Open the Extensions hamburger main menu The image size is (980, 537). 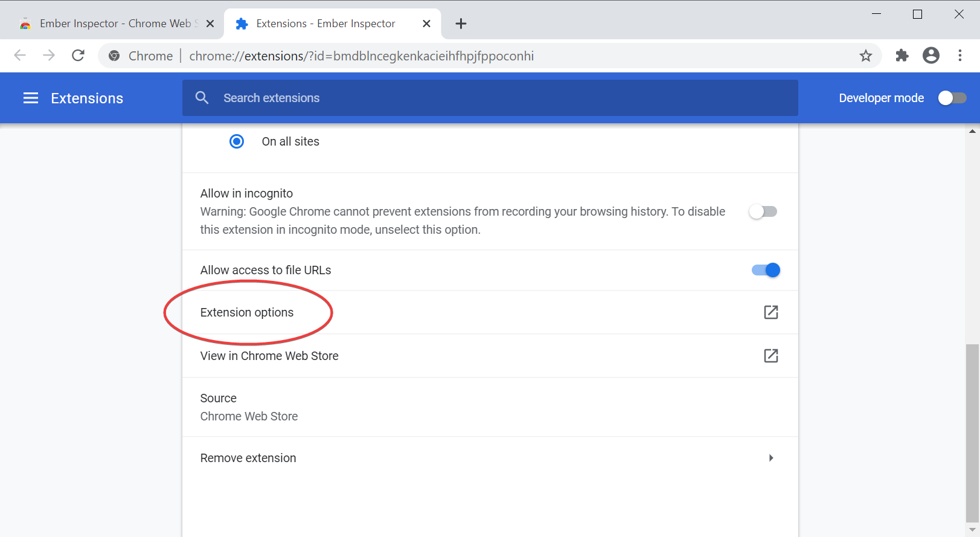click(x=31, y=98)
